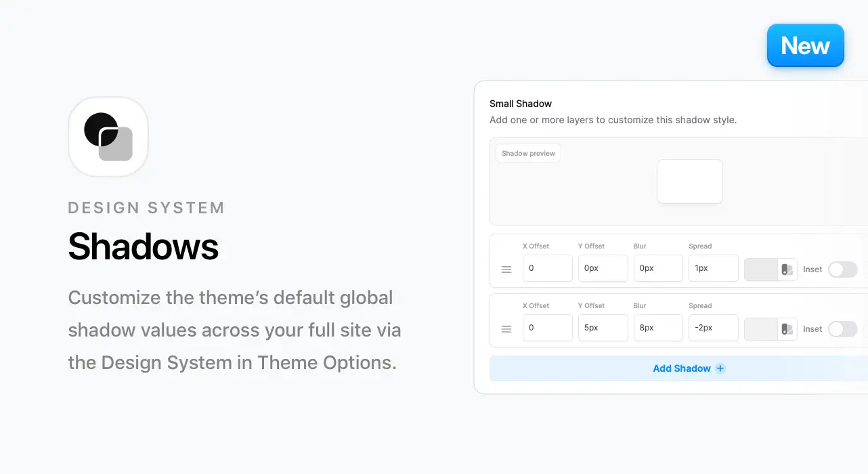Click the Add Shadow button
The height and width of the screenshot is (474, 868).
(x=678, y=368)
